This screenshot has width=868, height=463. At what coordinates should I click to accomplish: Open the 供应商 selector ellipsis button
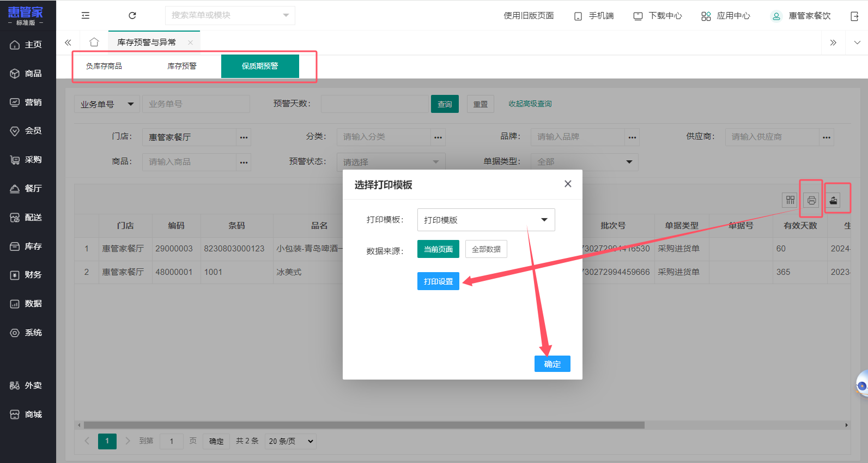point(827,137)
